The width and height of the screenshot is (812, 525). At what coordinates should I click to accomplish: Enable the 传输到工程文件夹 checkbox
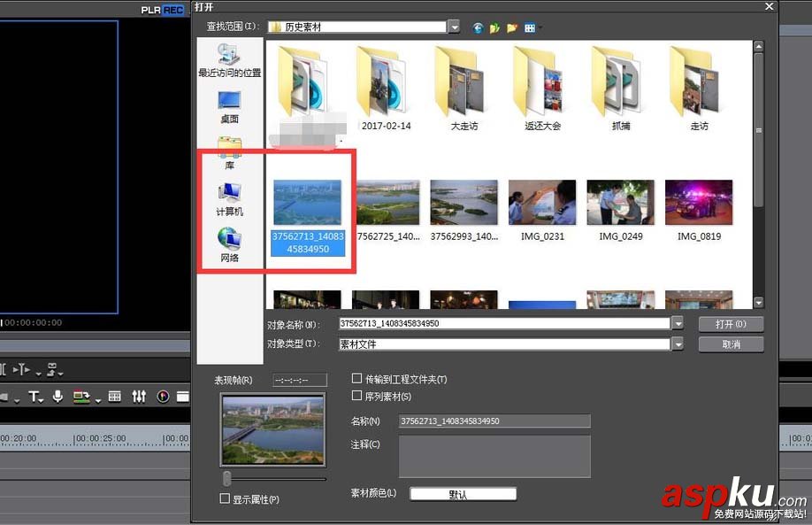point(357,379)
